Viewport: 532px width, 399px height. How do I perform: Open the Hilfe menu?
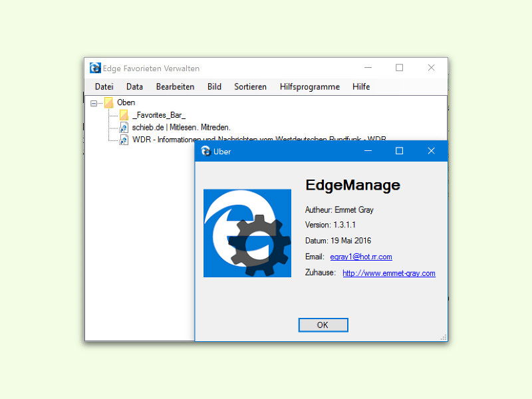pos(361,87)
